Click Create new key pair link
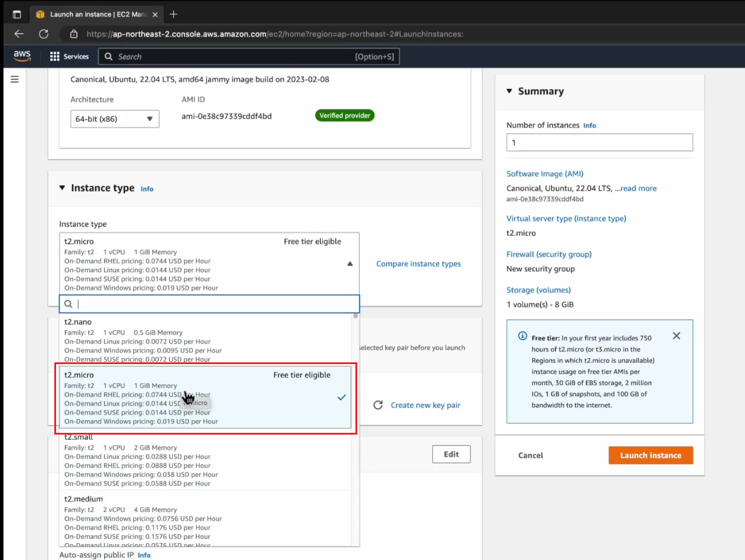The height and width of the screenshot is (560, 745). click(425, 405)
